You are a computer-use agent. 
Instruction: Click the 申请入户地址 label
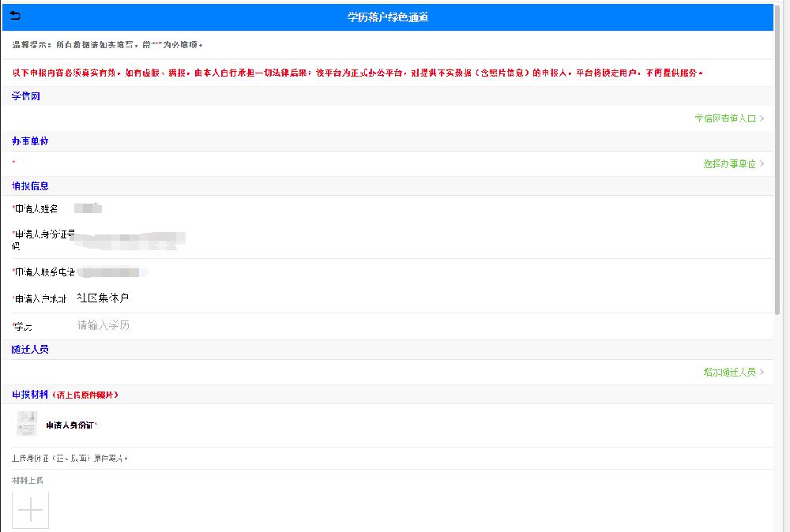[39, 299]
